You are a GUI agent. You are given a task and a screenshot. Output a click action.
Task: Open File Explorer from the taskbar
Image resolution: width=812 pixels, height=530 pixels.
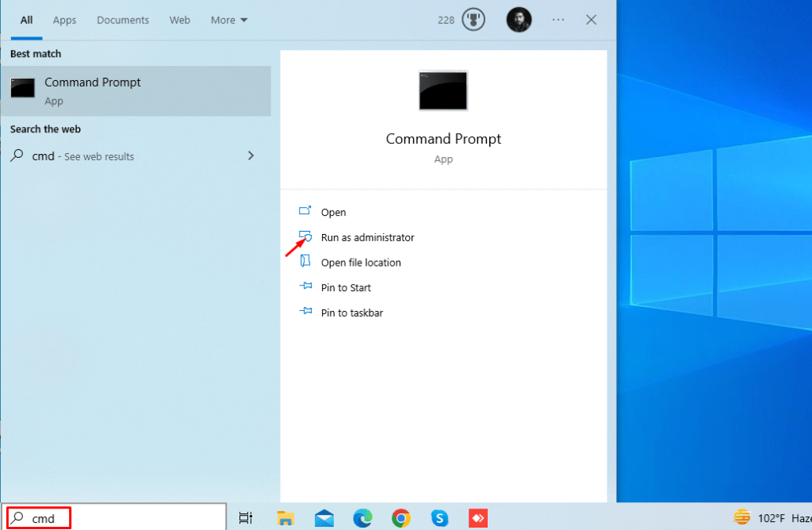click(285, 518)
